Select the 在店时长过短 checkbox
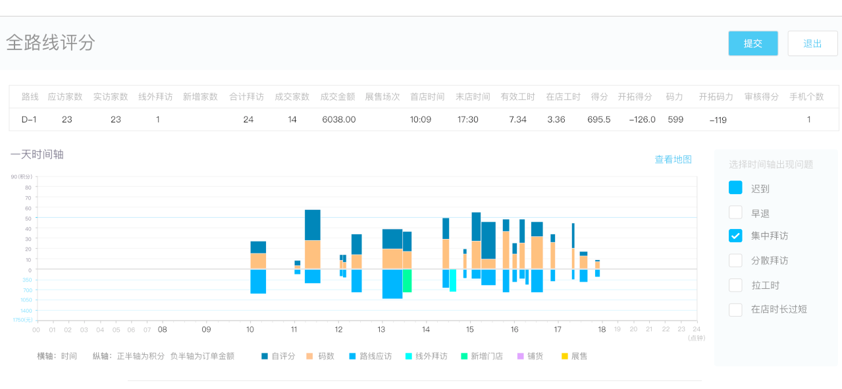Image resolution: width=842 pixels, height=389 pixels. [736, 309]
